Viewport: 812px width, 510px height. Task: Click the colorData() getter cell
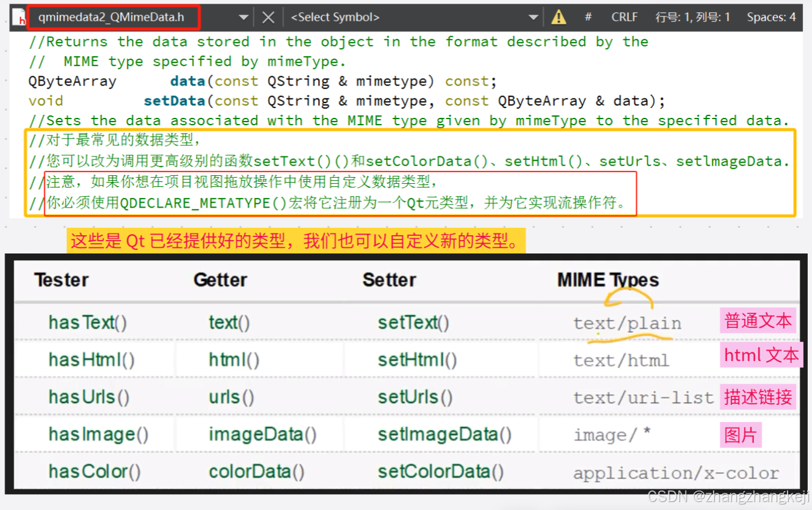256,472
